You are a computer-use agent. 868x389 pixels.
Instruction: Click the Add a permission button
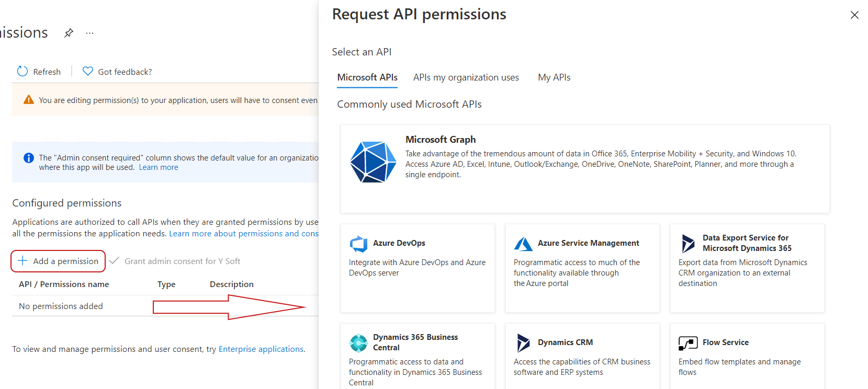58,261
